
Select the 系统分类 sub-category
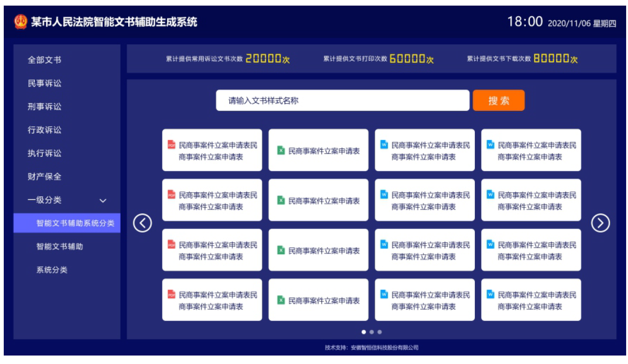coord(51,269)
